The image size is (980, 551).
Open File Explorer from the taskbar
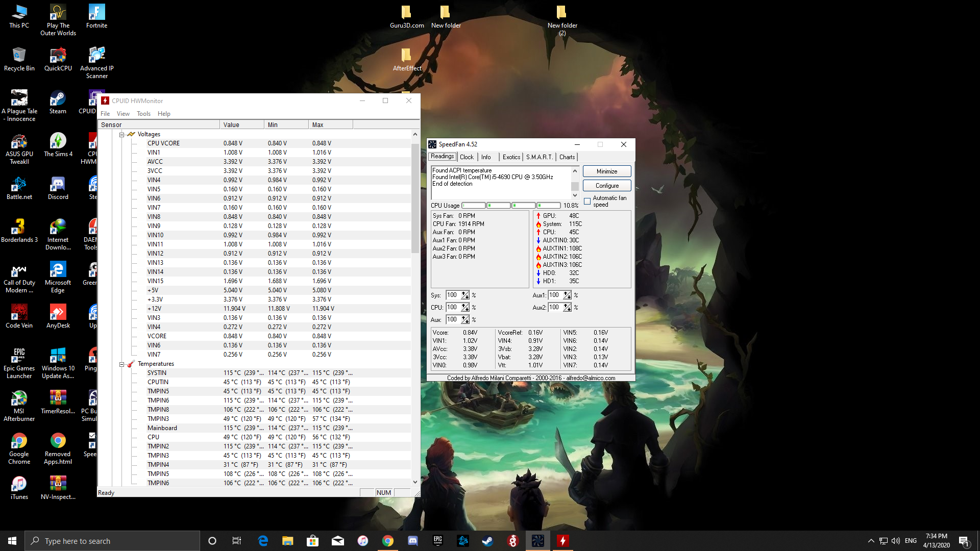(288, 541)
